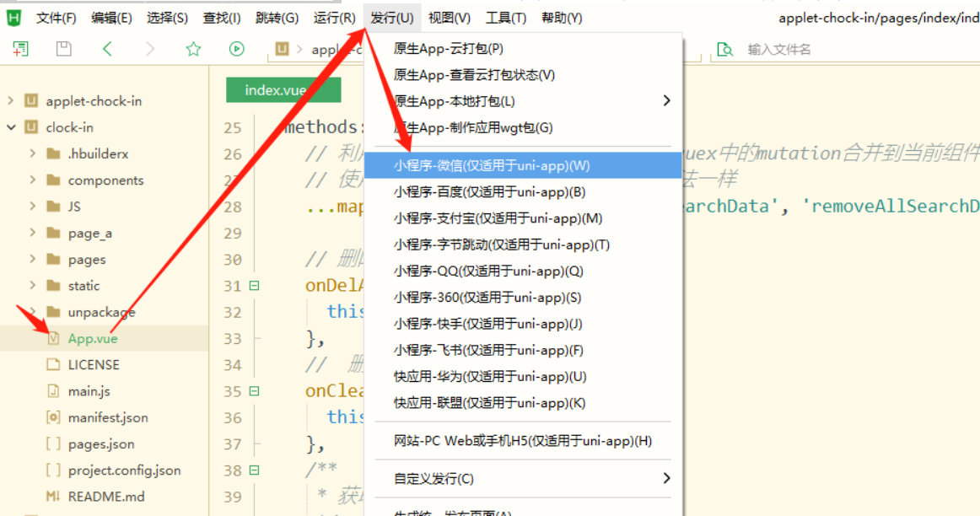The image size is (980, 516).
Task: Choose 原生App-制作应用wgt包(G)
Action: pos(523,127)
